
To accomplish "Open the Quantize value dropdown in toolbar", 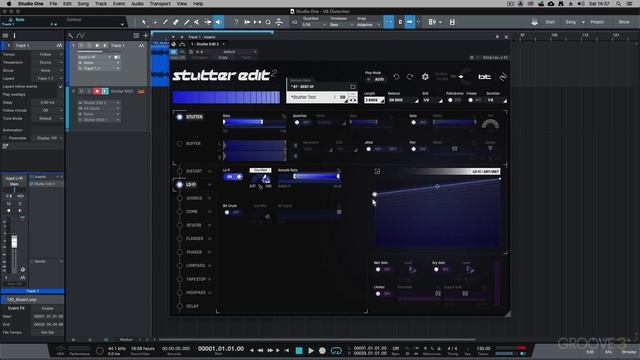I will (x=314, y=24).
